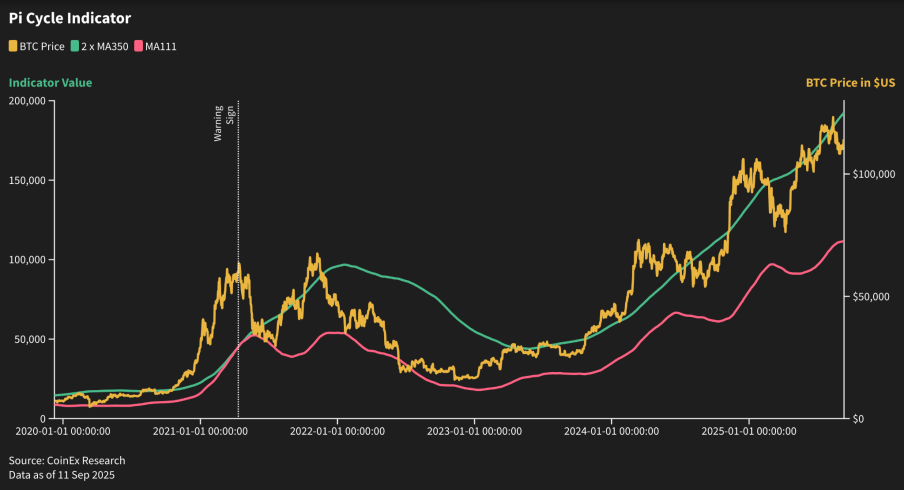
Task: Click the 2021-01-01 date axis label
Action: (x=200, y=431)
